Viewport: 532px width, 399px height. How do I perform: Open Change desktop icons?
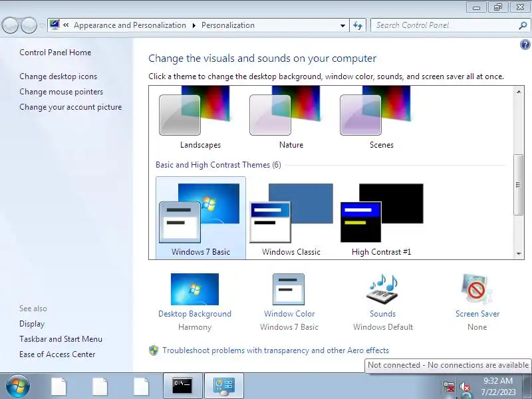tap(58, 76)
